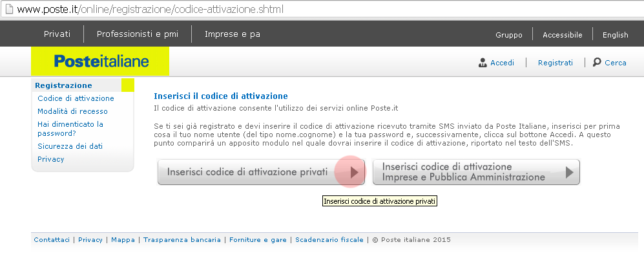Click the Poste italiane 2015 copyright text
The image size is (644, 262).
click(411, 240)
